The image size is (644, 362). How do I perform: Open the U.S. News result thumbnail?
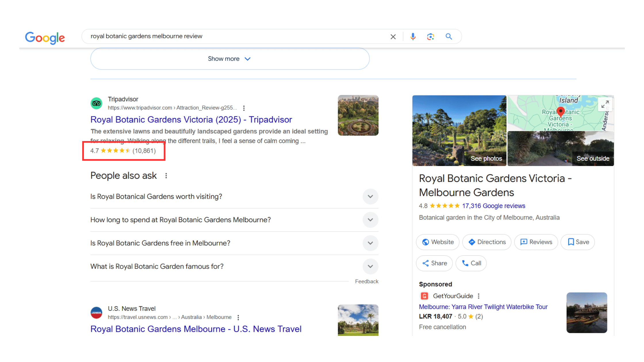[x=358, y=320]
